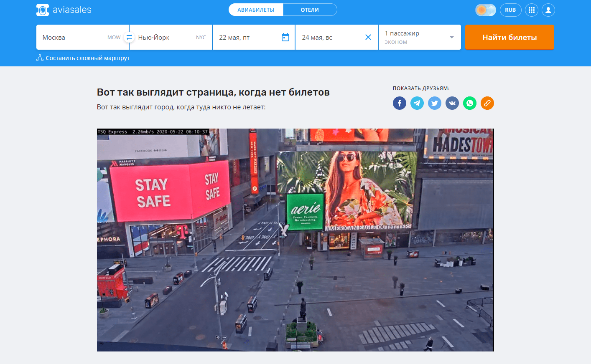This screenshot has width=591, height=364.
Task: Open the departure date 22 мая field
Action: pos(254,37)
